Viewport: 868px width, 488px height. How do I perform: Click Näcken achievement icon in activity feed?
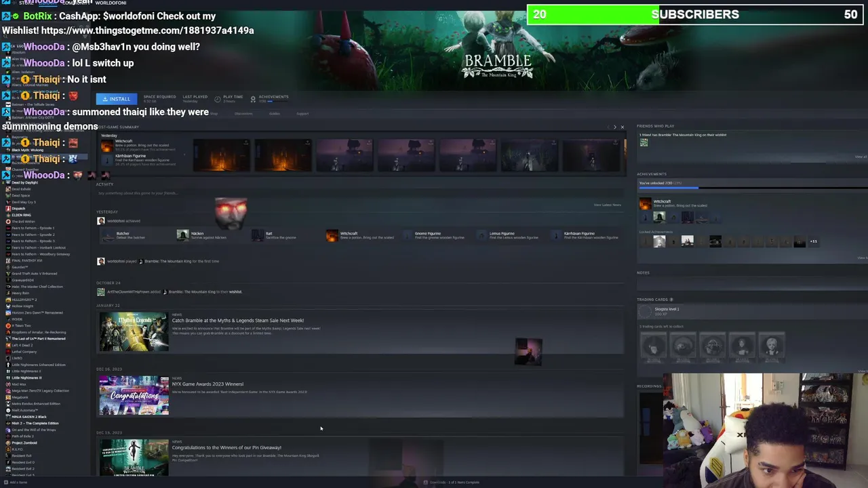182,235
